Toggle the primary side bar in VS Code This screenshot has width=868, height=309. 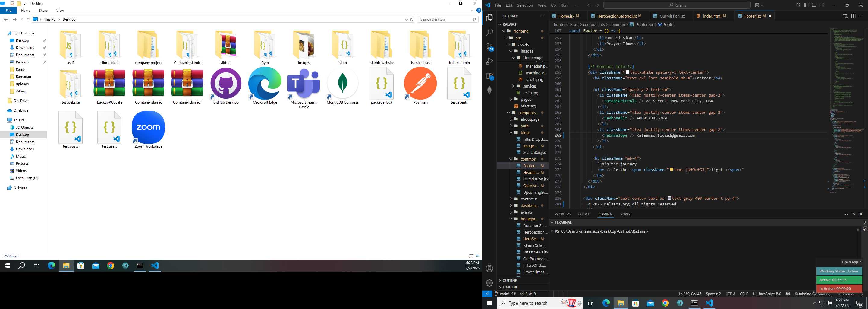tap(806, 5)
